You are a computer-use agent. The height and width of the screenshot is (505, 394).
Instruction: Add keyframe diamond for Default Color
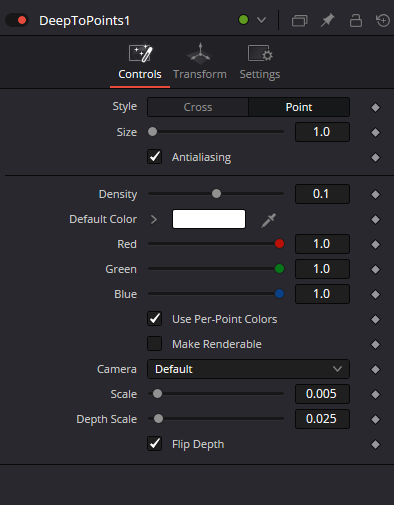(375, 220)
